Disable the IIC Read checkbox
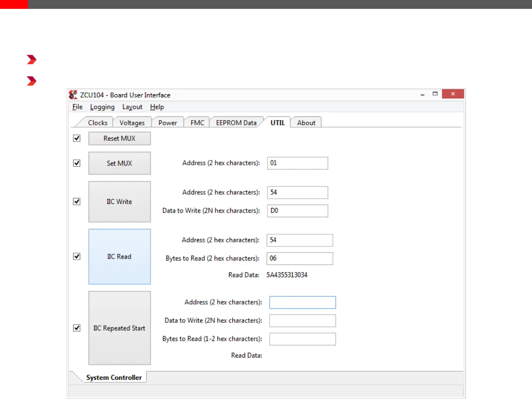 coord(77,256)
